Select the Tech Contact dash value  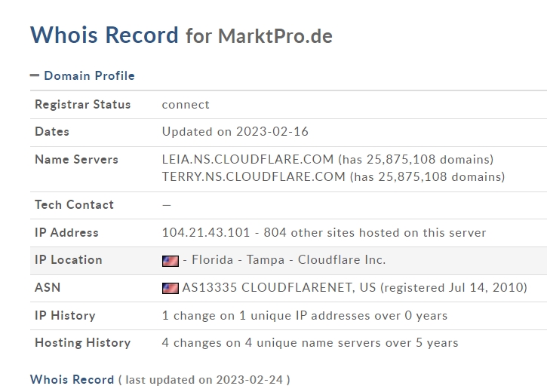pyautogui.click(x=167, y=205)
